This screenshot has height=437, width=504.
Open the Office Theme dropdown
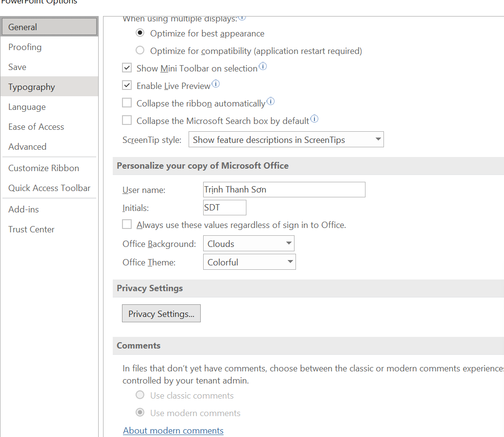tap(249, 262)
